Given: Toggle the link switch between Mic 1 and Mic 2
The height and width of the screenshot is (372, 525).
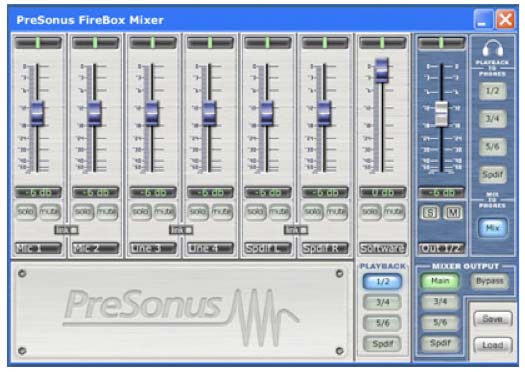Looking at the screenshot, I should point(67,230).
